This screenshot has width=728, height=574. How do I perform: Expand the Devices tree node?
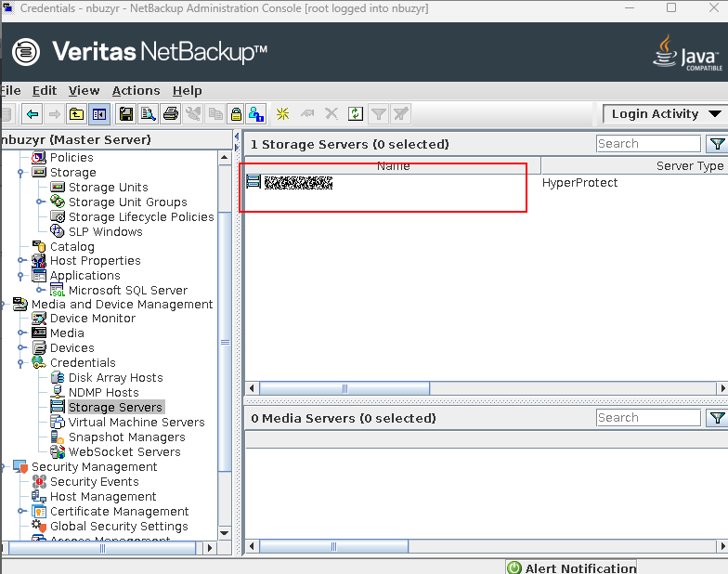point(20,347)
